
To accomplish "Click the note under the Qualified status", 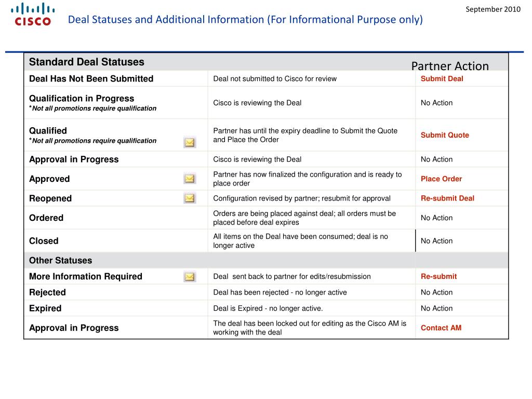I will pos(92,140).
